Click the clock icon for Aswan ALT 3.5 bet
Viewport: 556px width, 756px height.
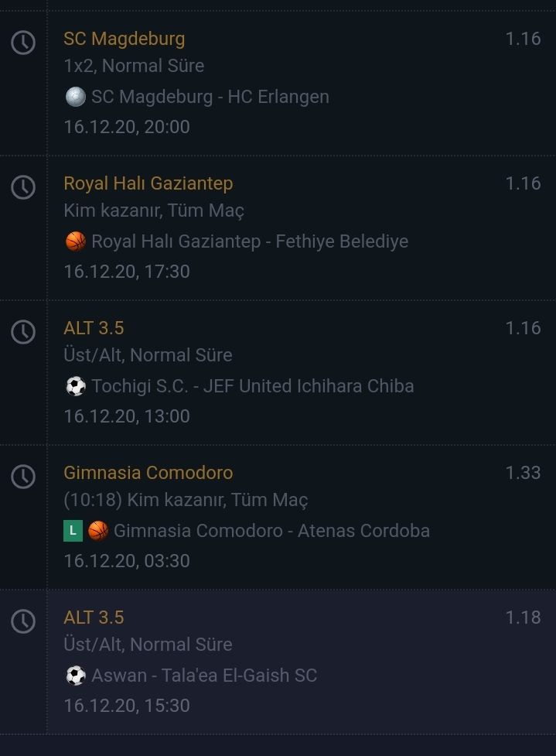(x=23, y=621)
